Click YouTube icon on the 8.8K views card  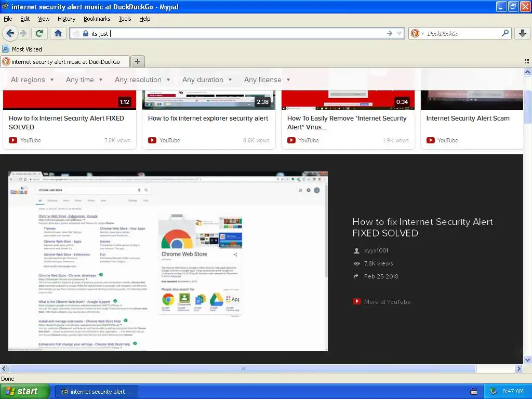[x=152, y=140]
